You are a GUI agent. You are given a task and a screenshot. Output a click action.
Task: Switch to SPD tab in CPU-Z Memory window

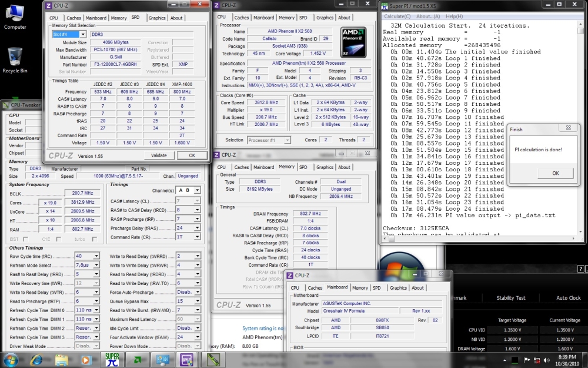pyautogui.click(x=303, y=167)
